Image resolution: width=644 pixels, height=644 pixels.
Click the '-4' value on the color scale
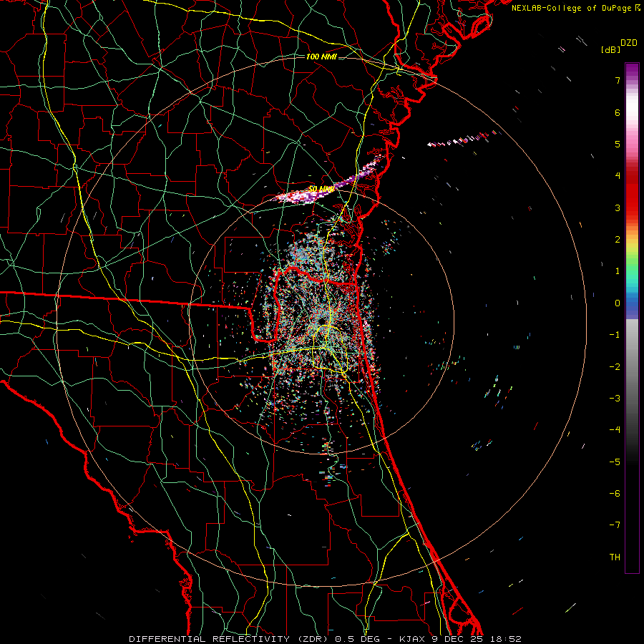click(615, 430)
